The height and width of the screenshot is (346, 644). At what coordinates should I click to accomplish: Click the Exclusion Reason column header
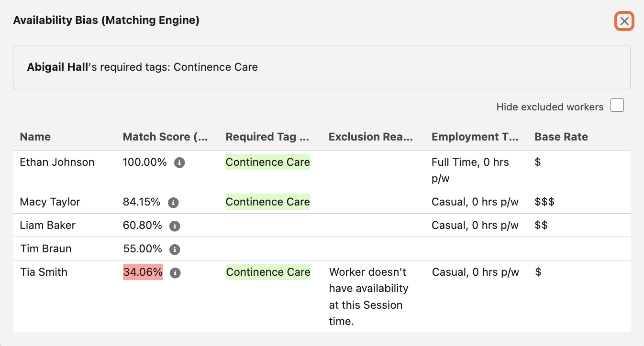(371, 137)
